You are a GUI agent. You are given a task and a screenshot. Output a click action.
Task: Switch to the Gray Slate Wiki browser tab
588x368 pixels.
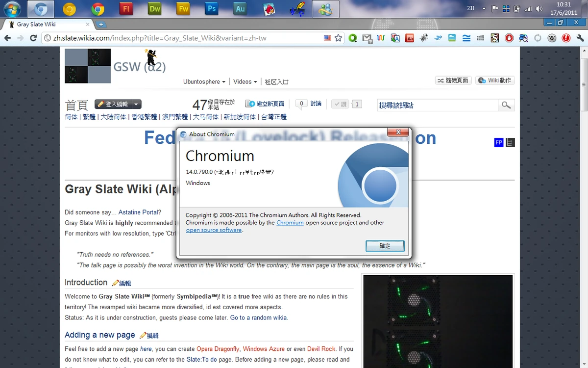click(x=37, y=24)
